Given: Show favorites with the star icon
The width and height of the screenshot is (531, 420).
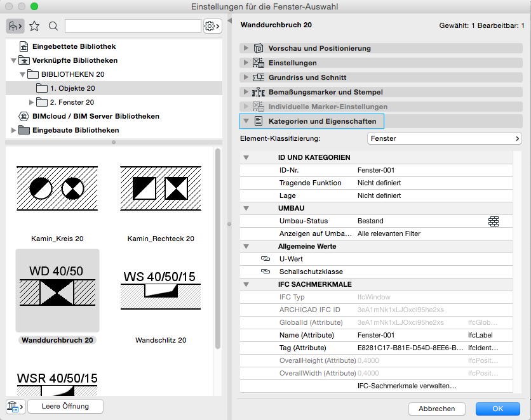Looking at the screenshot, I should (34, 26).
